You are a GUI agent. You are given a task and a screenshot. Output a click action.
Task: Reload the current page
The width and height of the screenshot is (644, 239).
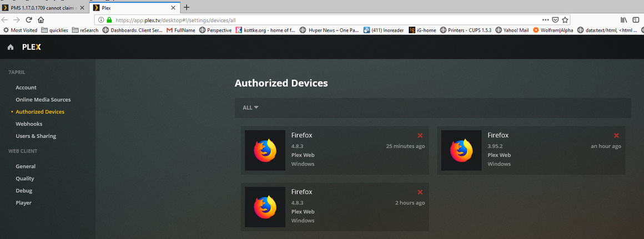[x=29, y=19]
